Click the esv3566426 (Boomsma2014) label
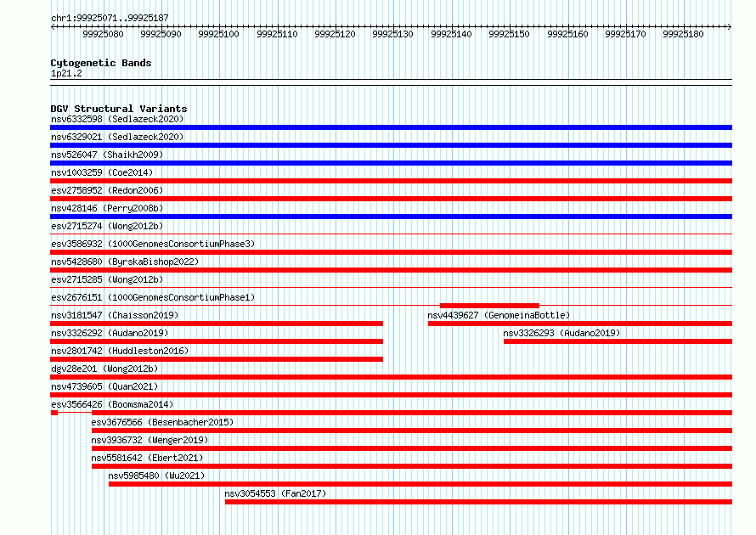756x535 pixels. (x=112, y=404)
